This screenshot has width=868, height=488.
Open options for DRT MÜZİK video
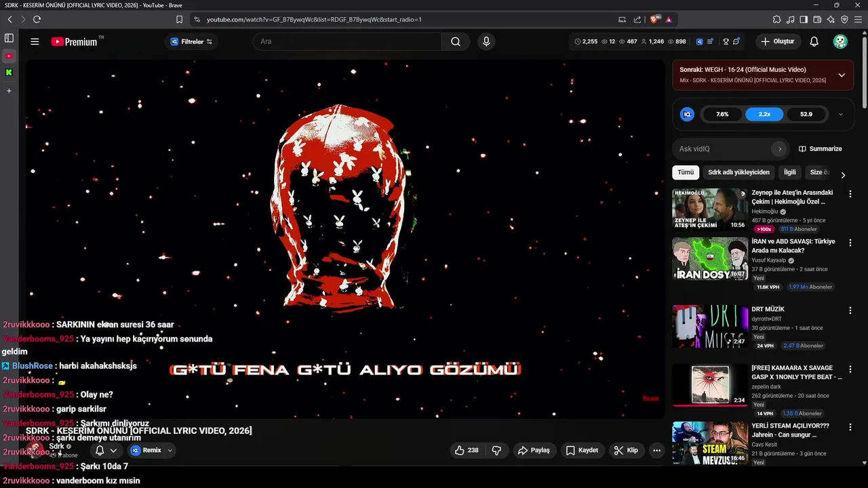850,310
